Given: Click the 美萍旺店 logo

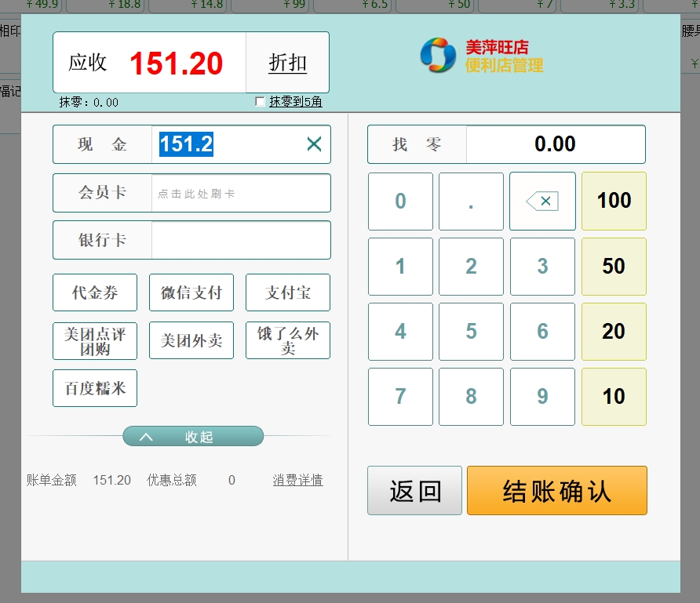Looking at the screenshot, I should (481, 56).
